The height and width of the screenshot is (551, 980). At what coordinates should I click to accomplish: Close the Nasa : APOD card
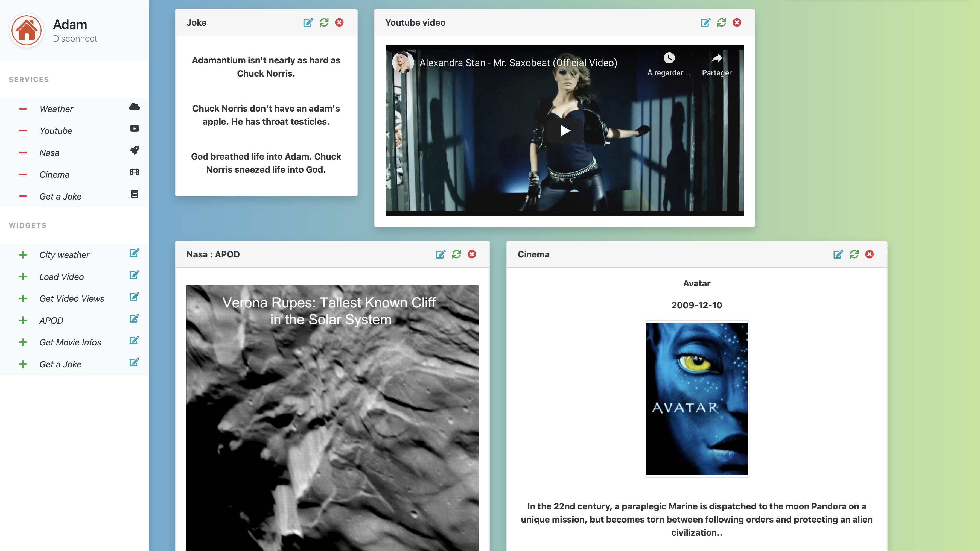(472, 254)
